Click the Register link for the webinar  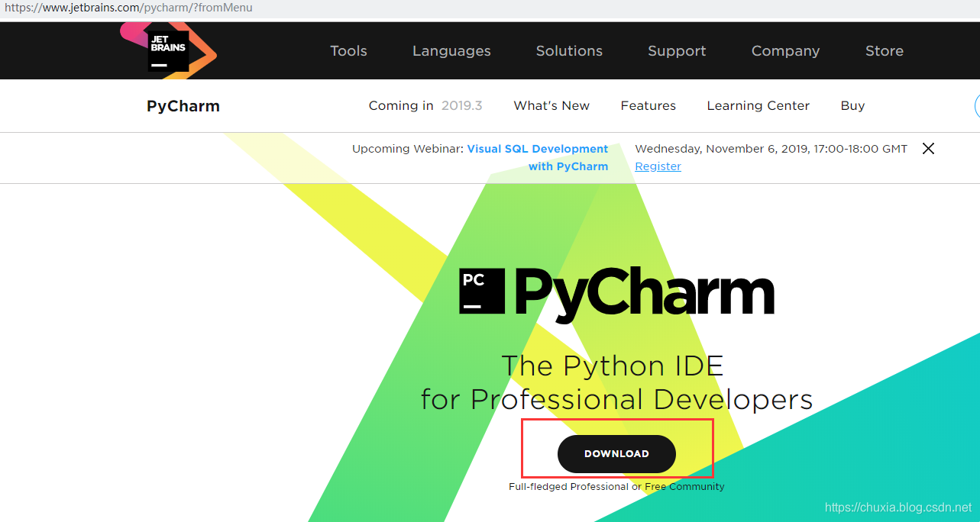(x=658, y=166)
